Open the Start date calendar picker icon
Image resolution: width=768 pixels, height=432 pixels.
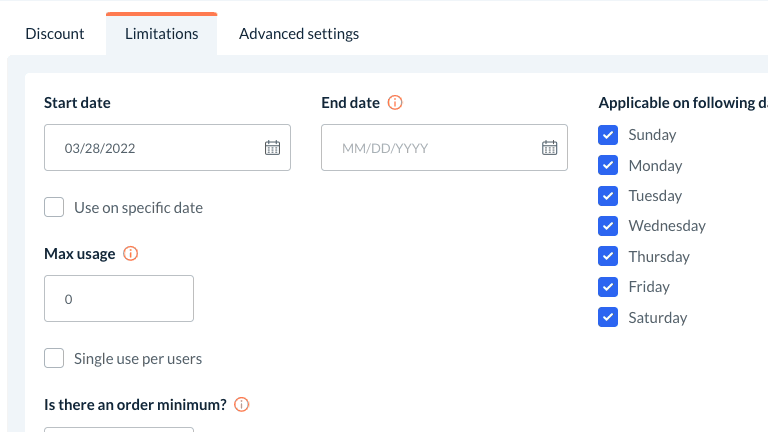272,148
